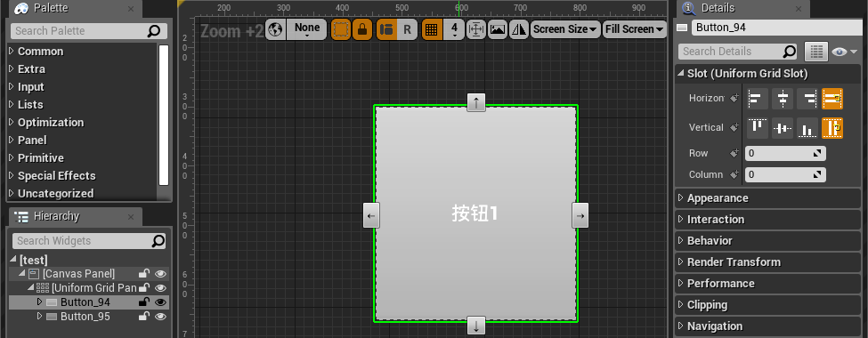This screenshot has height=338, width=868.
Task: Click the Row value field
Action: click(x=785, y=153)
